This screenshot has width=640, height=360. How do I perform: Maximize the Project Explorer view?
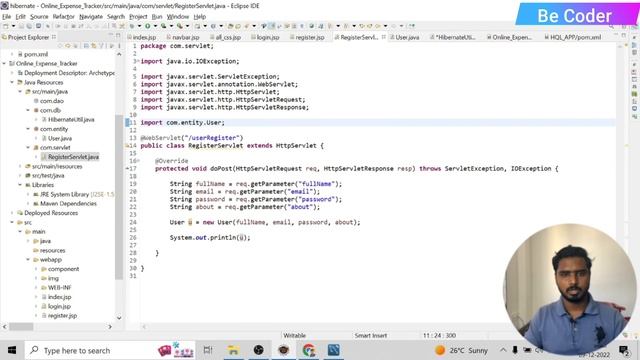[x=118, y=36]
